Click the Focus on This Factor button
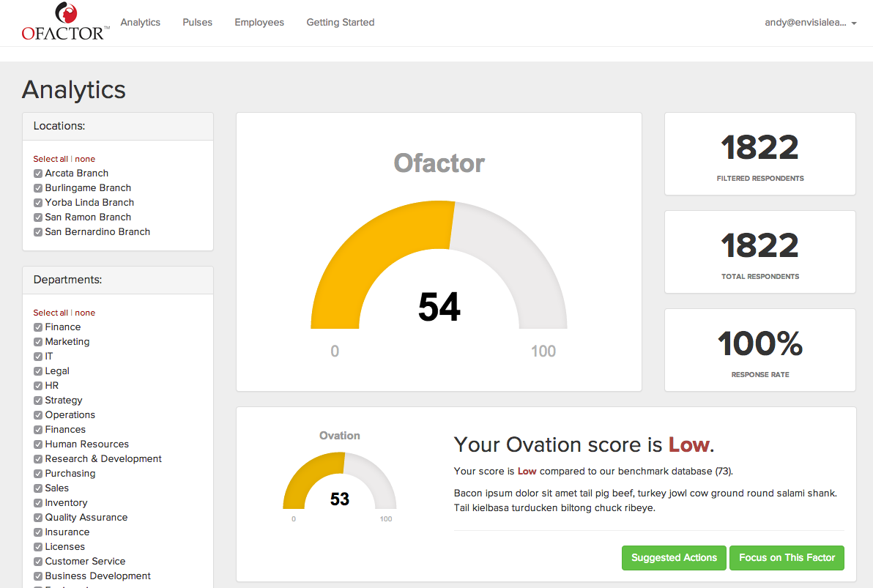Screen dimensions: 873x588 coord(787,557)
